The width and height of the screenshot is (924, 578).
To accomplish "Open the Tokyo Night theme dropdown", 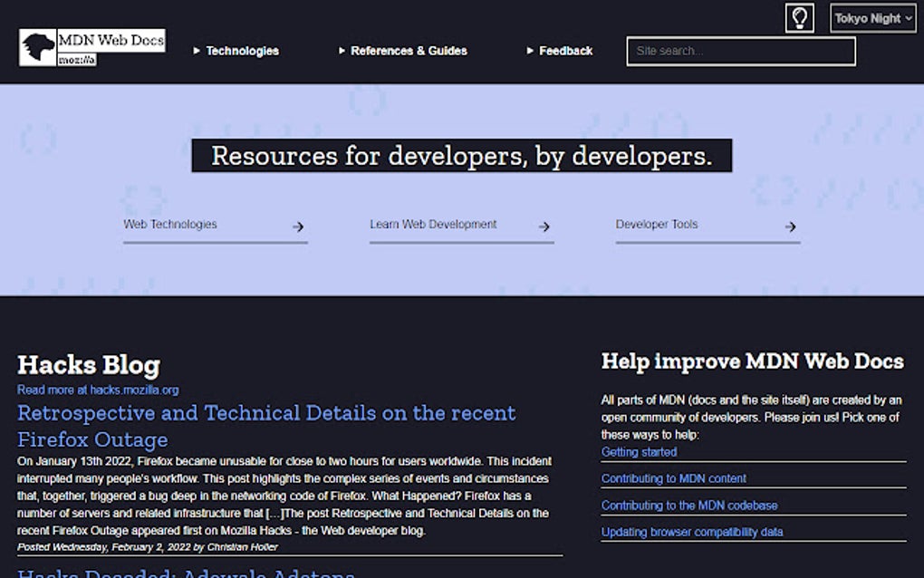I will (871, 17).
